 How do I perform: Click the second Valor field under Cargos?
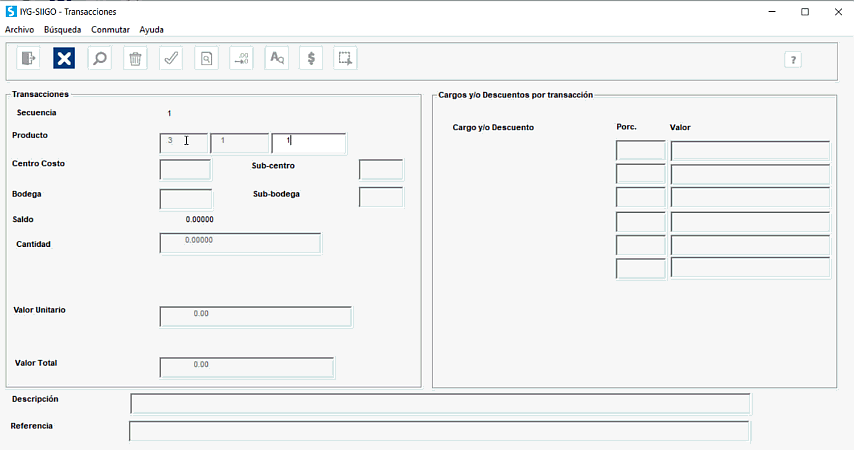(751, 174)
